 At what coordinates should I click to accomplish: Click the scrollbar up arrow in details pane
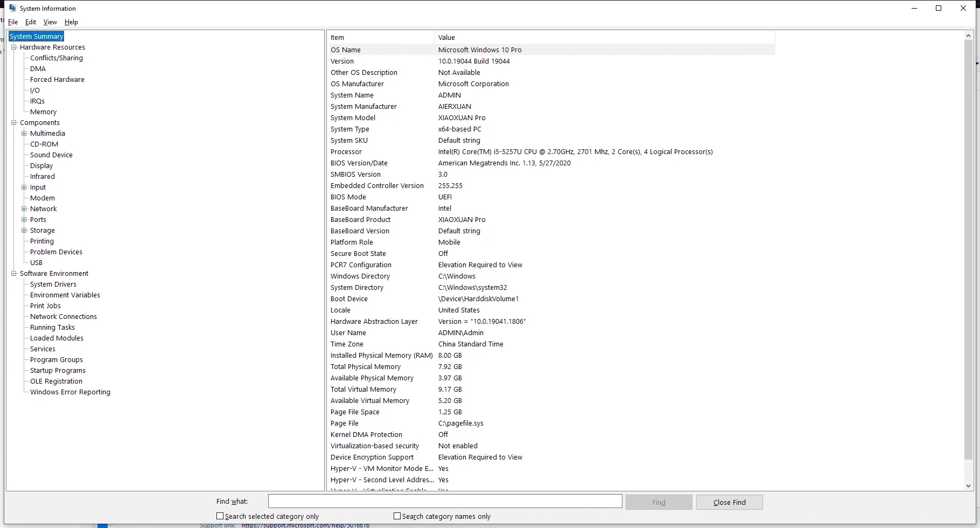click(x=968, y=36)
